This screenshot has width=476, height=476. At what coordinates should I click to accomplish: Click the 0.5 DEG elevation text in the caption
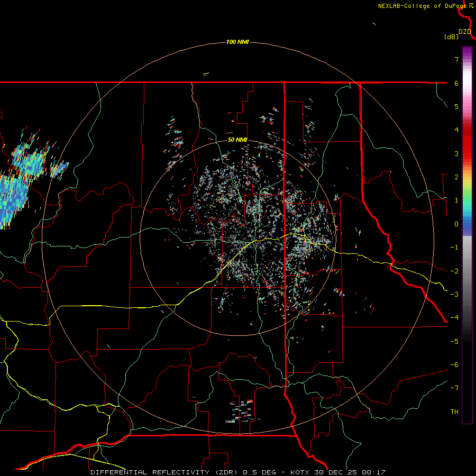click(260, 472)
